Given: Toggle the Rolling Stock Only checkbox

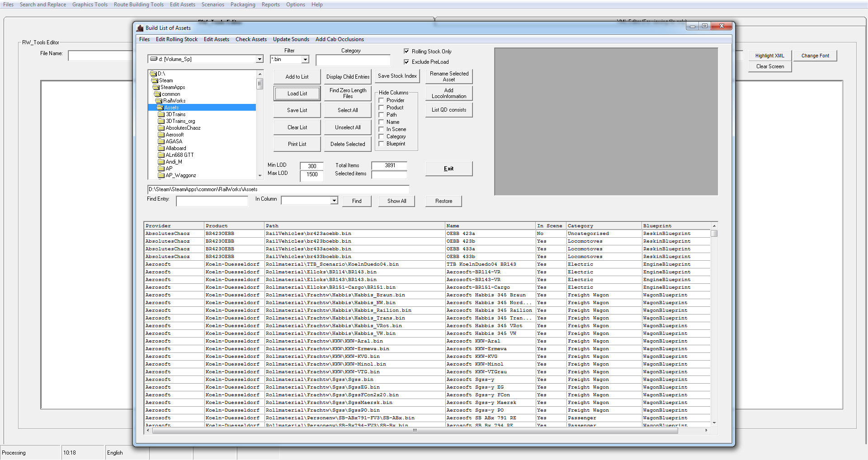Looking at the screenshot, I should click(x=406, y=52).
